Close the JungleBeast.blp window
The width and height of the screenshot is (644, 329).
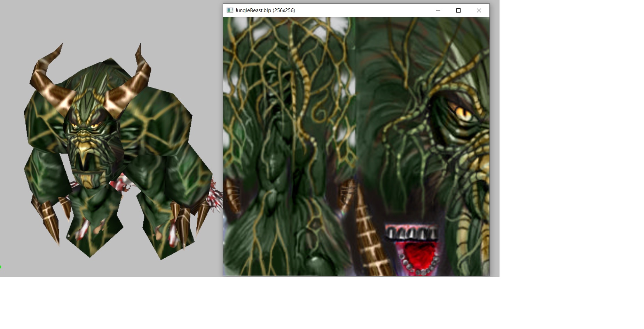[479, 10]
